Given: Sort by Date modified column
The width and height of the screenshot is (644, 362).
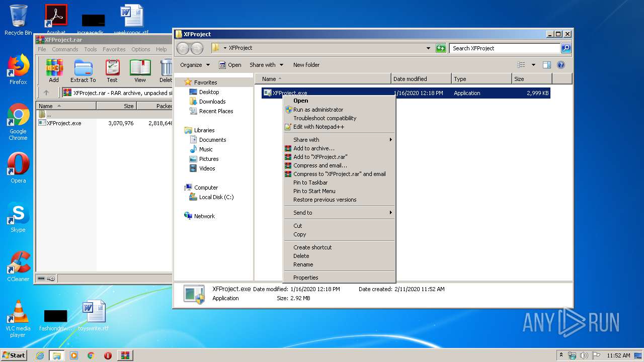Looking at the screenshot, I should pos(421,79).
